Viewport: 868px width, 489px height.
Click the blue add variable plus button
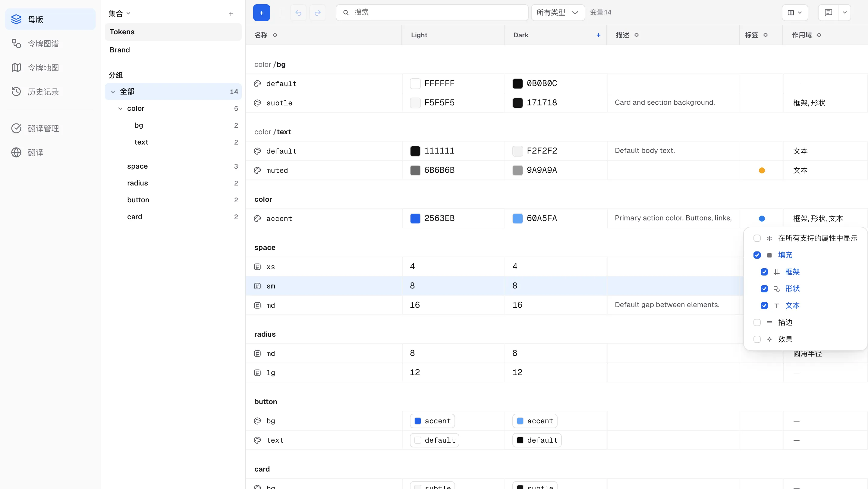(262, 13)
